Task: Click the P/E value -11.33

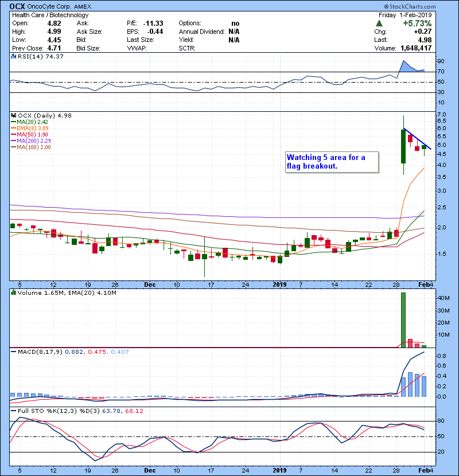Action: click(x=153, y=24)
